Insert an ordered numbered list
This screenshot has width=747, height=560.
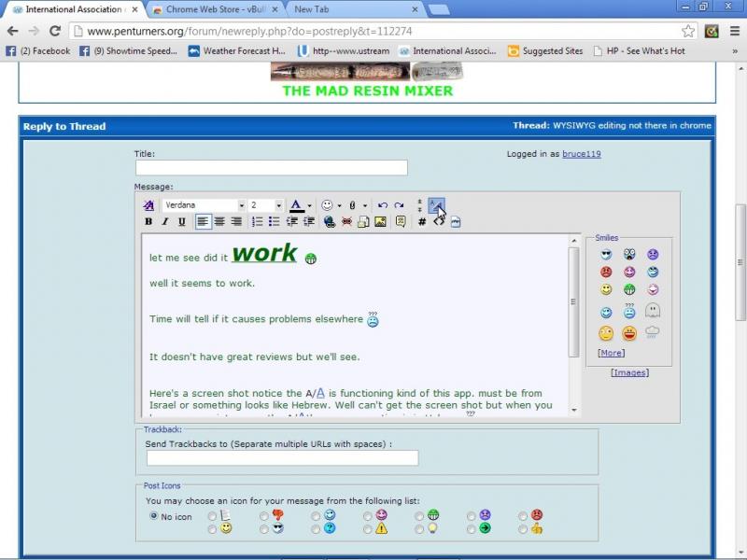click(x=258, y=222)
